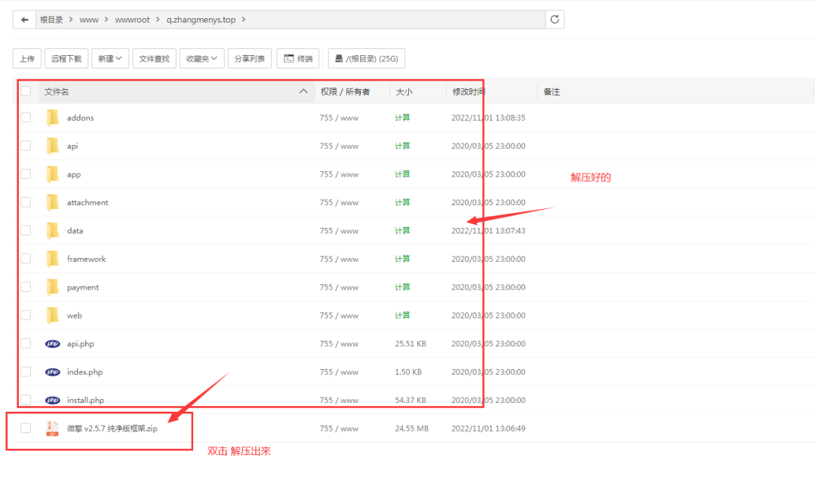This screenshot has height=504, width=815.
Task: Expand the 新建 dropdown
Action: [110, 58]
